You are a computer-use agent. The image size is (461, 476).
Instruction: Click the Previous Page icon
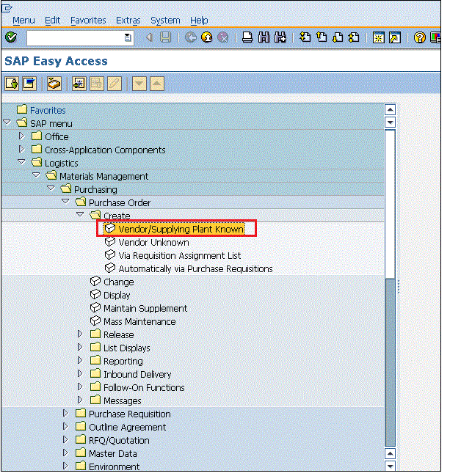[x=322, y=37]
